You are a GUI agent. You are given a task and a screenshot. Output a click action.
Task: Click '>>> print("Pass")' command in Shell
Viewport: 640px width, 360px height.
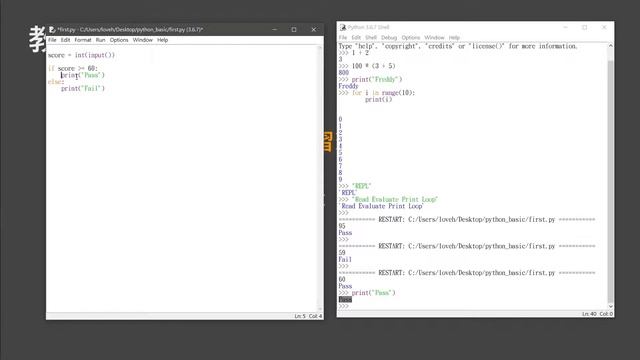(367, 293)
